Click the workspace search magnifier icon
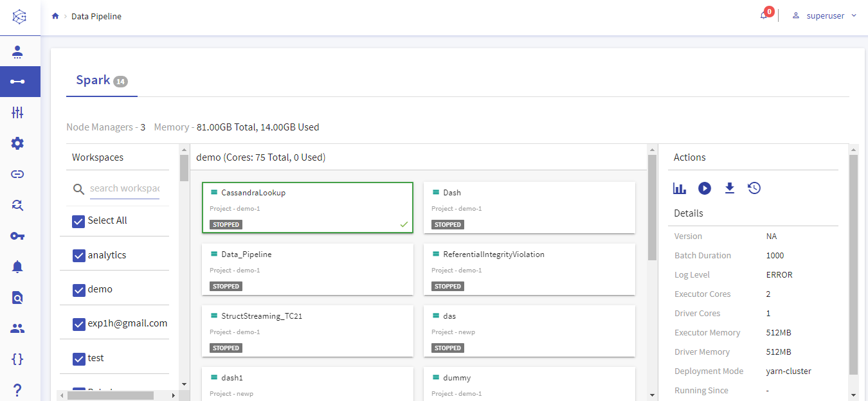The height and width of the screenshot is (401, 868). tap(79, 189)
